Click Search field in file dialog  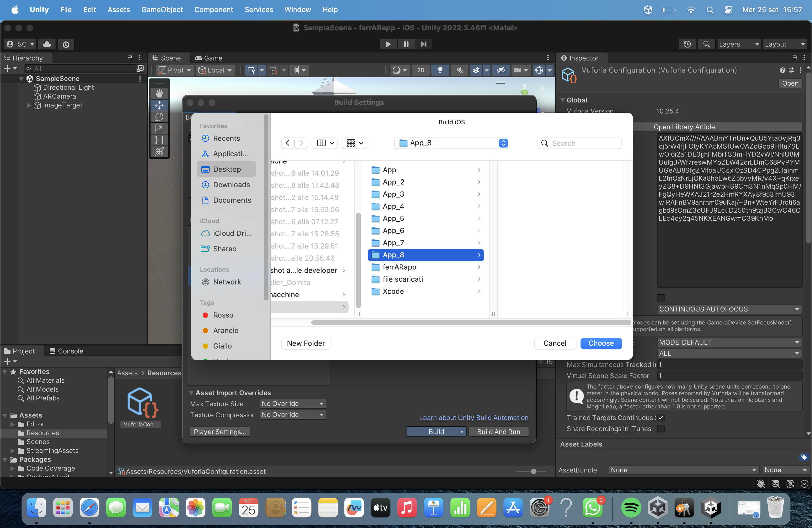point(579,143)
